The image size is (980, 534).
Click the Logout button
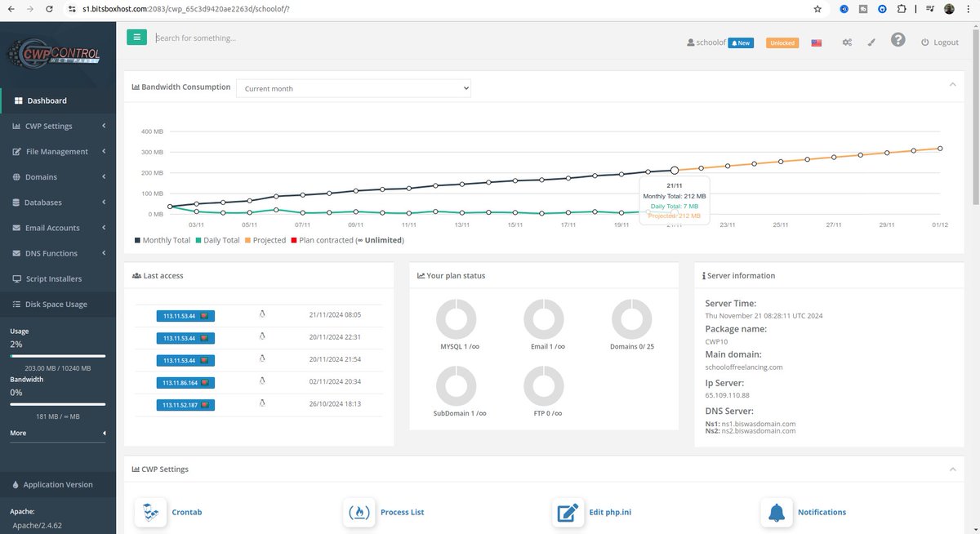pos(940,42)
